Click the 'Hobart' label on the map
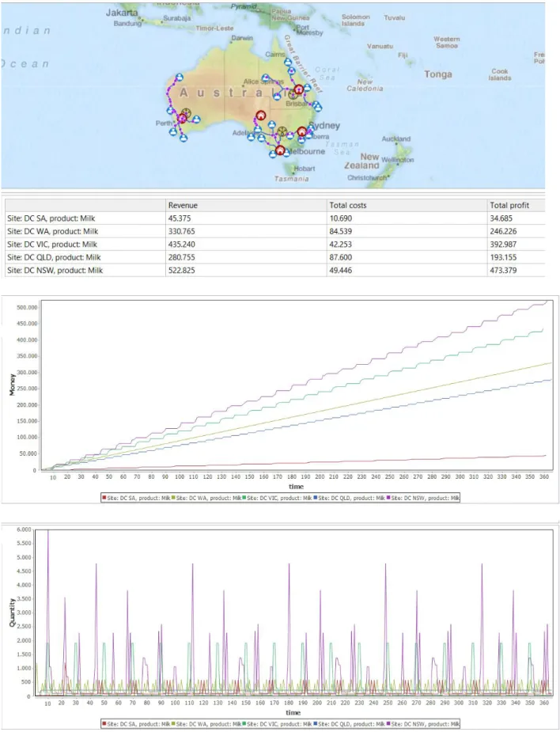Image resolution: width=560 pixels, height=732 pixels. tap(305, 169)
